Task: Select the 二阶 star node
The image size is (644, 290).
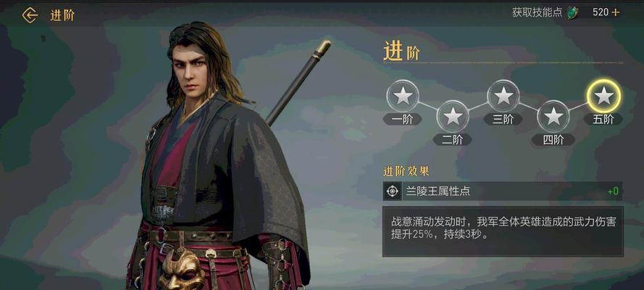Action: [453, 116]
